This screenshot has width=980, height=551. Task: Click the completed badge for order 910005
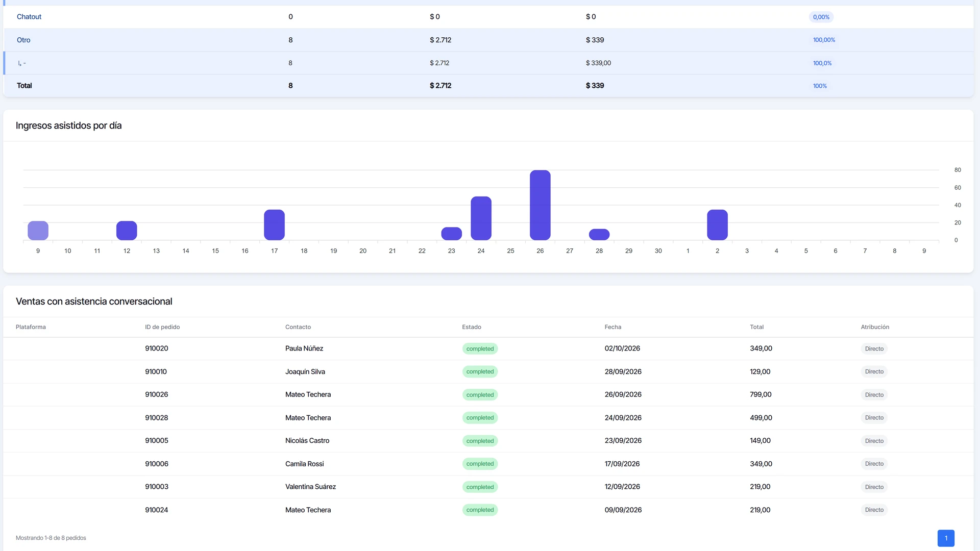(x=480, y=441)
